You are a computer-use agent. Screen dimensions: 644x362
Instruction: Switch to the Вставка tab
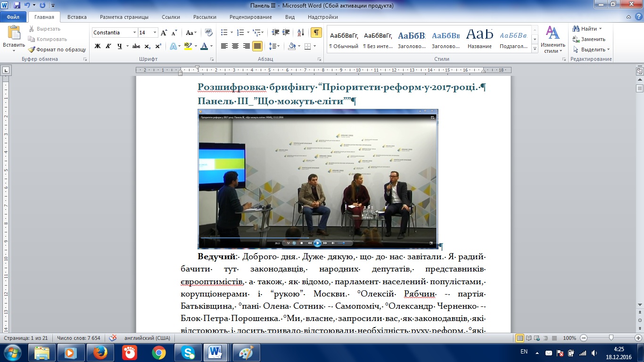click(x=77, y=17)
